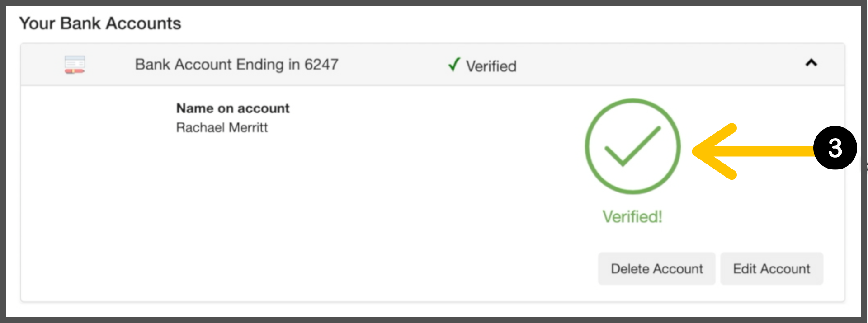The width and height of the screenshot is (868, 323).
Task: Select the Bank Account Ending in 6247 title
Action: point(236,65)
